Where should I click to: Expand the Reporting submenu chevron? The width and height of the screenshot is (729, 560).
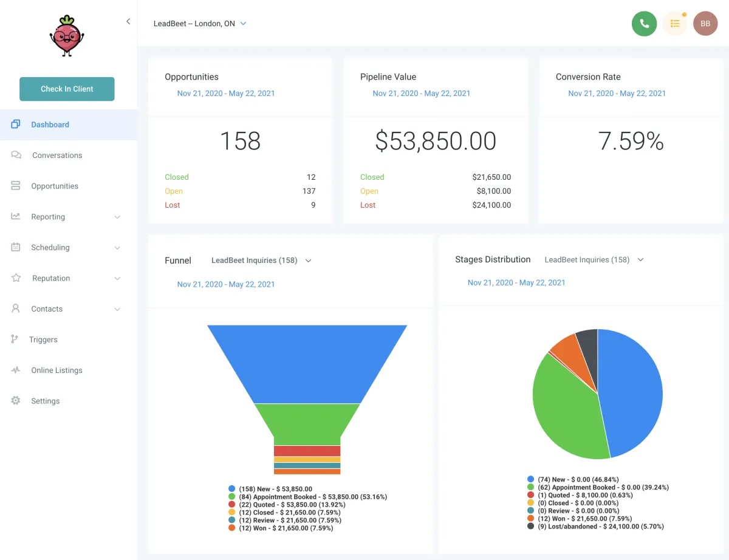point(117,217)
